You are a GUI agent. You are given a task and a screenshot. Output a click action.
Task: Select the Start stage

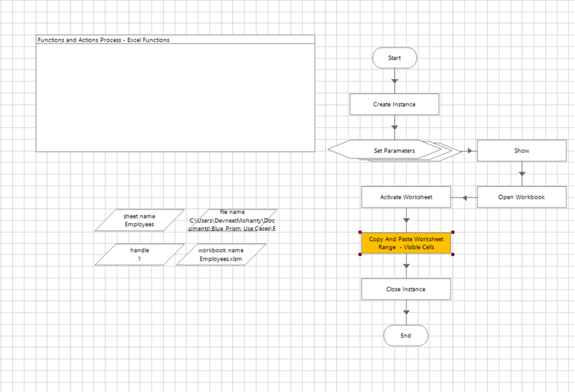tap(395, 58)
